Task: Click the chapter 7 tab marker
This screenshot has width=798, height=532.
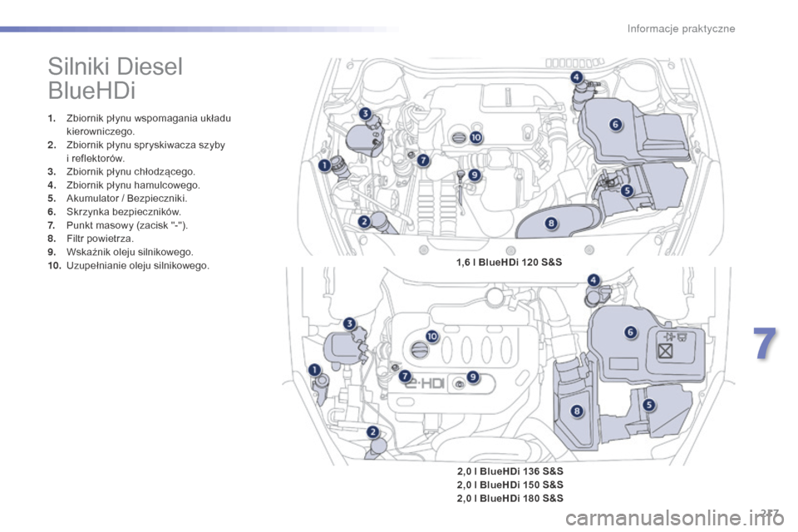Action: [765, 343]
